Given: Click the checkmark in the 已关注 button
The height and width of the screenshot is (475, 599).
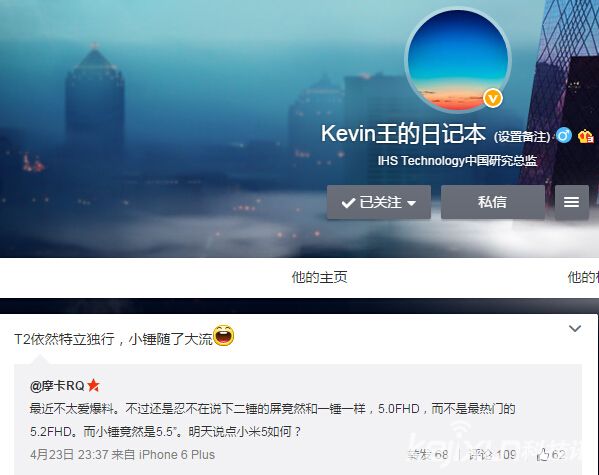Looking at the screenshot, I should tap(348, 203).
